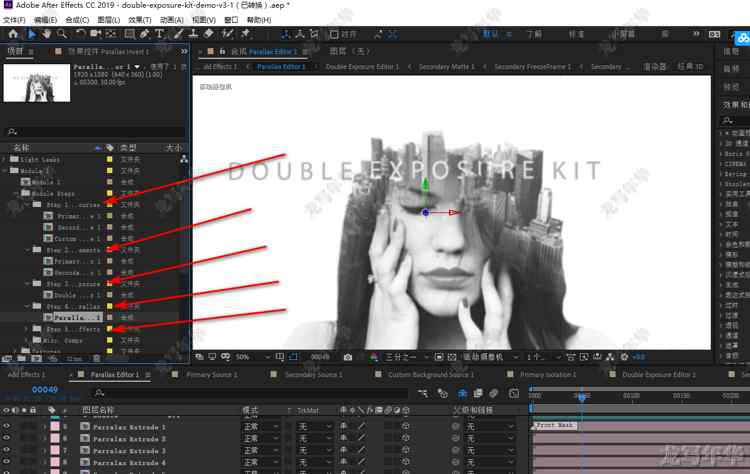Screen dimensions: 750x474
Task: Collapse the Step 2 folder in project panel
Action: point(27,250)
